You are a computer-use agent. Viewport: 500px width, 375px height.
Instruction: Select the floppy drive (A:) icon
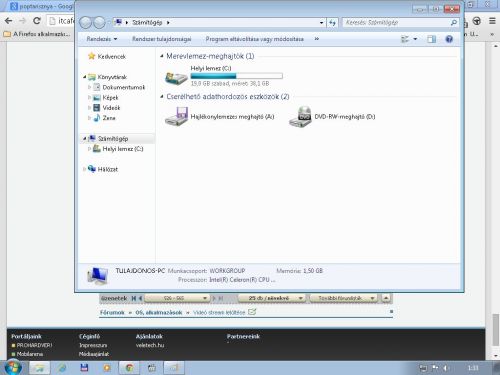176,116
